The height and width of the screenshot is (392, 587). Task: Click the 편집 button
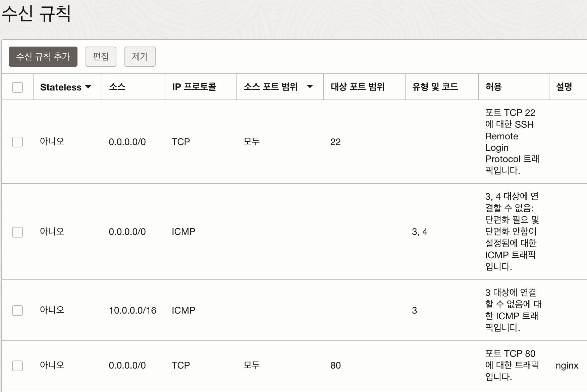point(101,57)
